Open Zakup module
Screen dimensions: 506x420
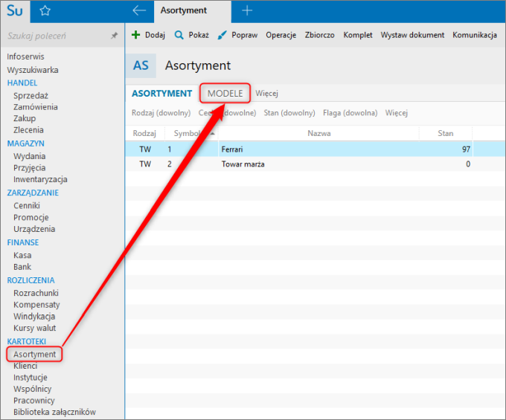(x=25, y=118)
